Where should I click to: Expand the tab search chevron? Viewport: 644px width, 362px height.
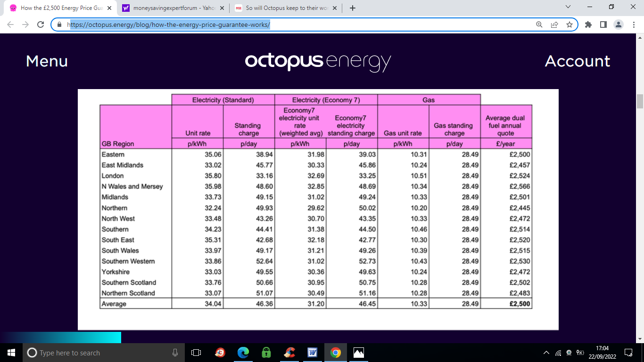pos(568,7)
